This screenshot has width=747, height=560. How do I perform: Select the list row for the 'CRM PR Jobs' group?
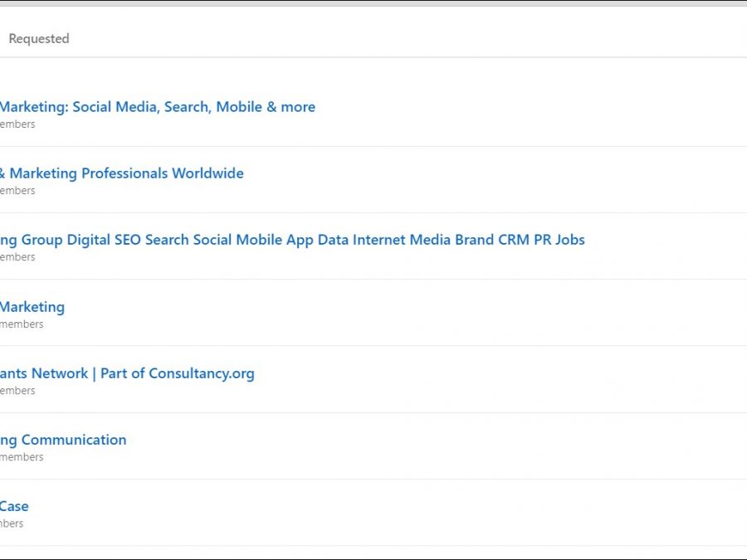[664, 247]
